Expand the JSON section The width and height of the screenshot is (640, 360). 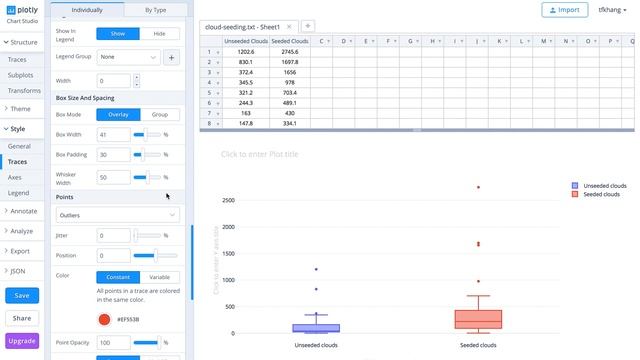(16, 271)
